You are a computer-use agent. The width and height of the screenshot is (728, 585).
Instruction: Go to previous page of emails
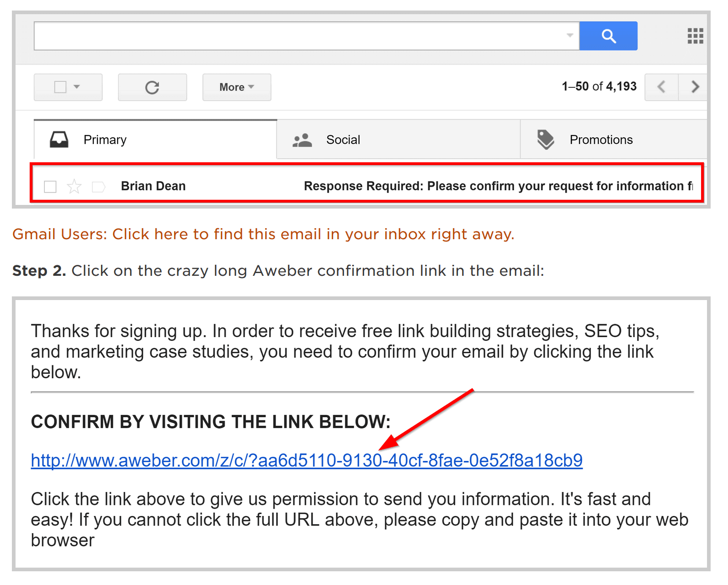(661, 86)
